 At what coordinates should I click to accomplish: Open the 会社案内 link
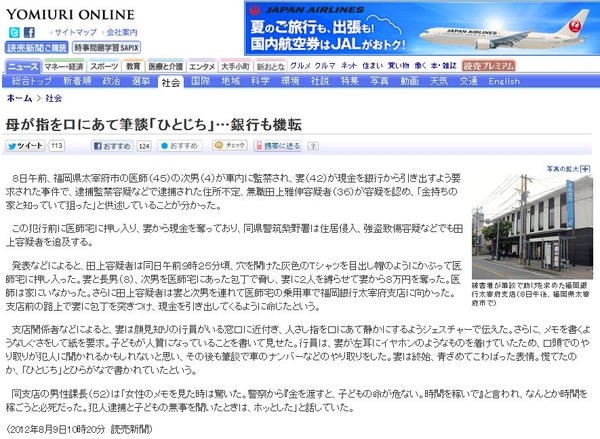121,33
